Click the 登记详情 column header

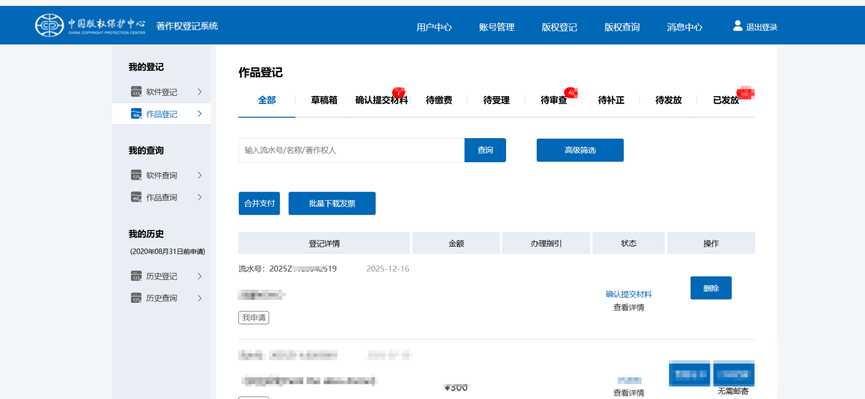tap(324, 243)
